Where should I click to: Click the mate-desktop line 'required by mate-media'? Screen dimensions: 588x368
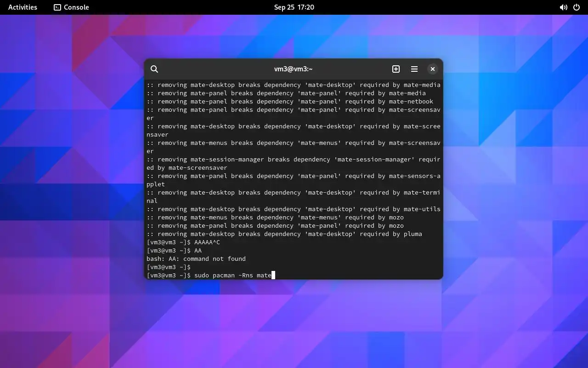coord(294,85)
